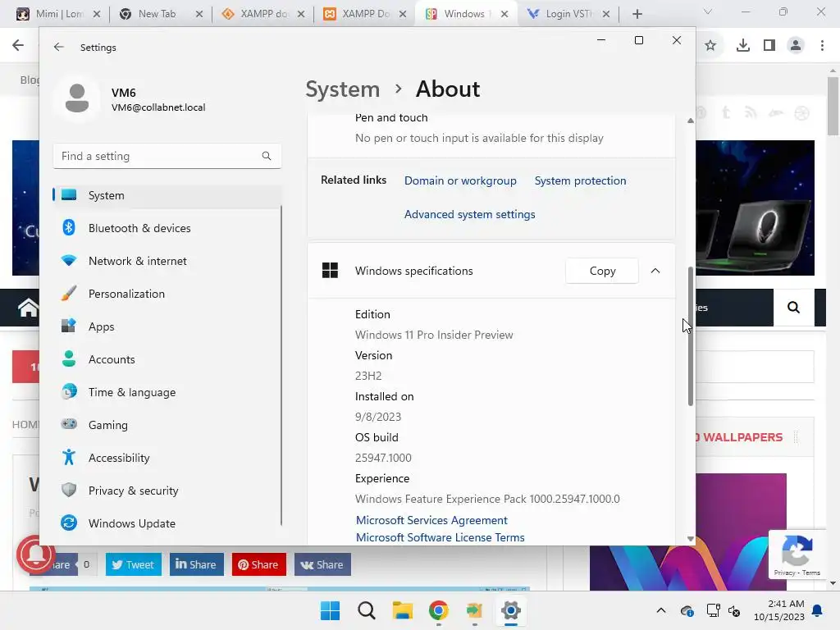The width and height of the screenshot is (840, 630).
Task: Click the website search magnifier icon
Action: [x=793, y=308]
